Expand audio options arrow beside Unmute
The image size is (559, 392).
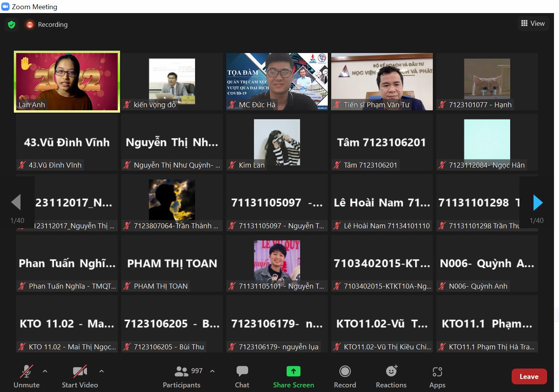(x=45, y=371)
